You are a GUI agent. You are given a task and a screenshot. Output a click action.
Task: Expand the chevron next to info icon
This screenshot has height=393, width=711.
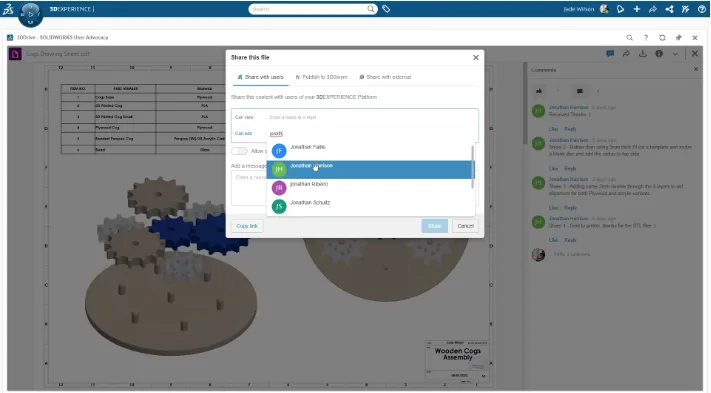(x=675, y=54)
